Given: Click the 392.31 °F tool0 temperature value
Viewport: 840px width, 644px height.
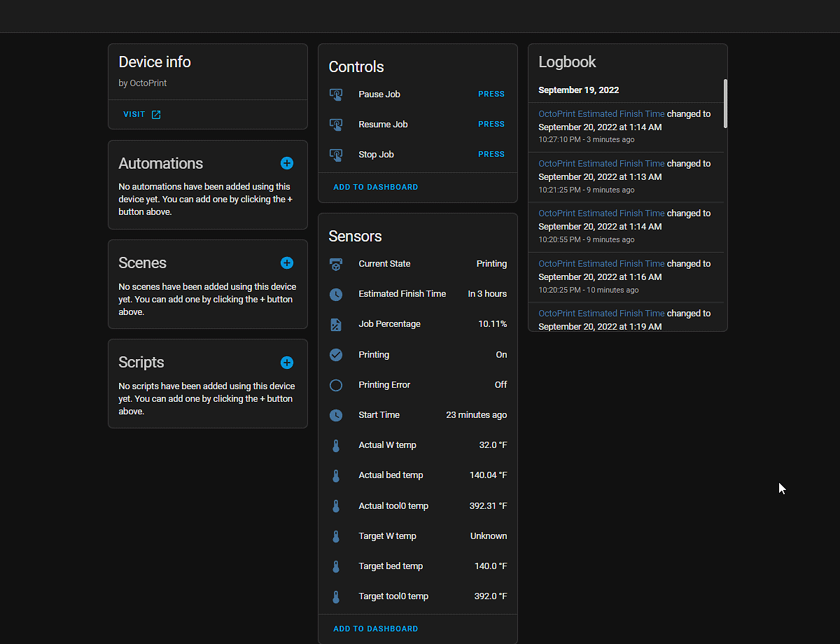Looking at the screenshot, I should tap(489, 506).
